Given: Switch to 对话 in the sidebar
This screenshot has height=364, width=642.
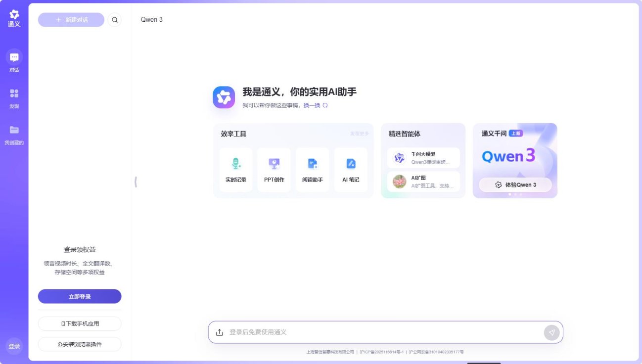Looking at the screenshot, I should point(14,60).
